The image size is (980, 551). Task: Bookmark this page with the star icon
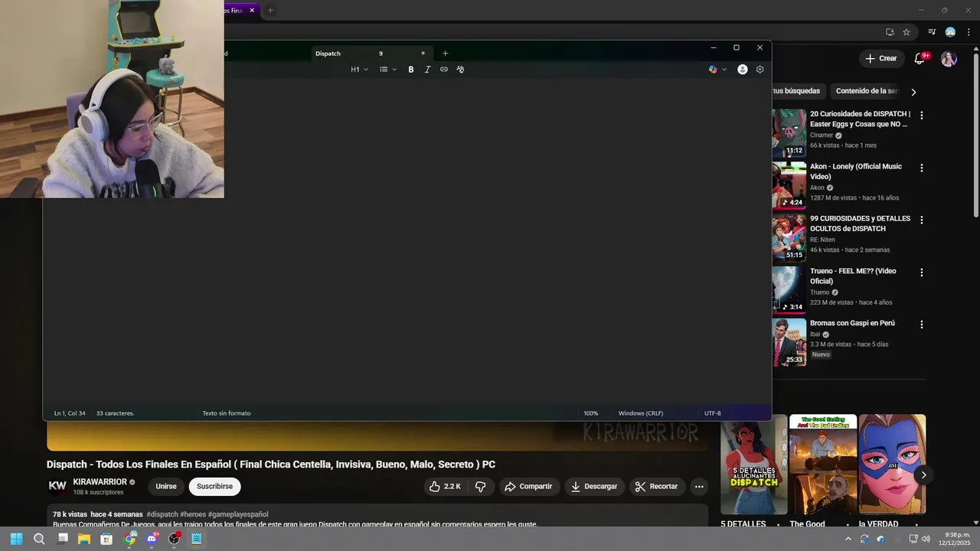pos(906,32)
